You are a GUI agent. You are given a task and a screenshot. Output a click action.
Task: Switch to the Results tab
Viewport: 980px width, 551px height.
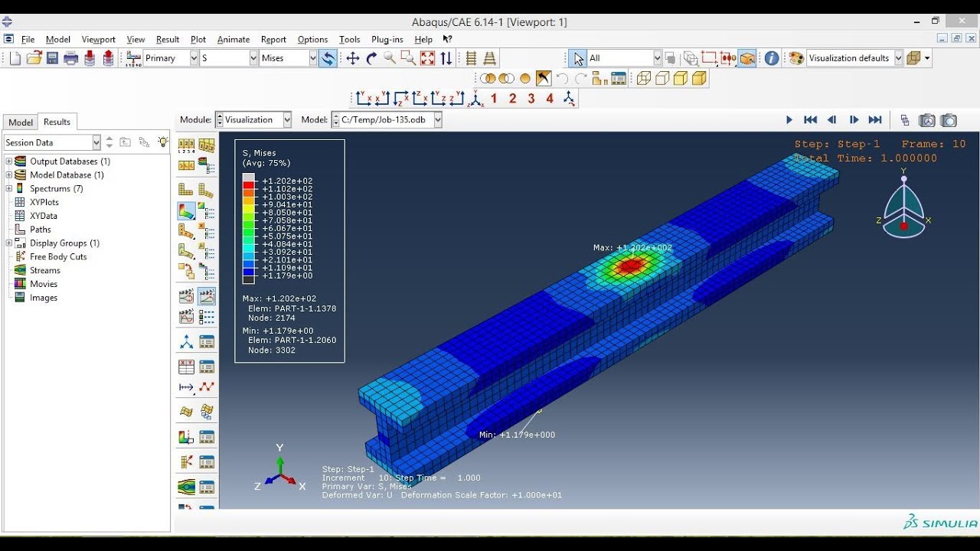tap(57, 122)
